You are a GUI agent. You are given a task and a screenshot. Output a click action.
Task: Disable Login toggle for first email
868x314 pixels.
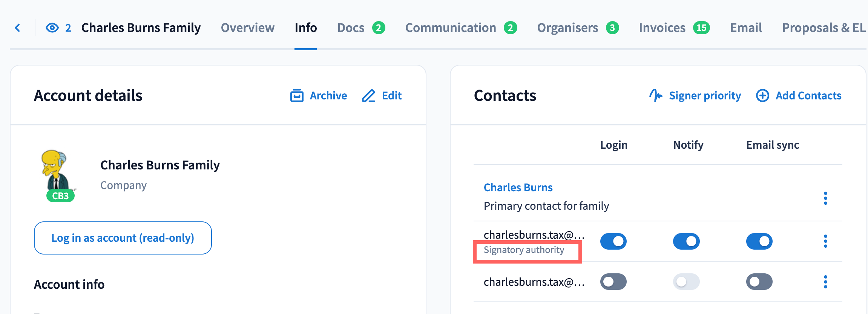(613, 241)
